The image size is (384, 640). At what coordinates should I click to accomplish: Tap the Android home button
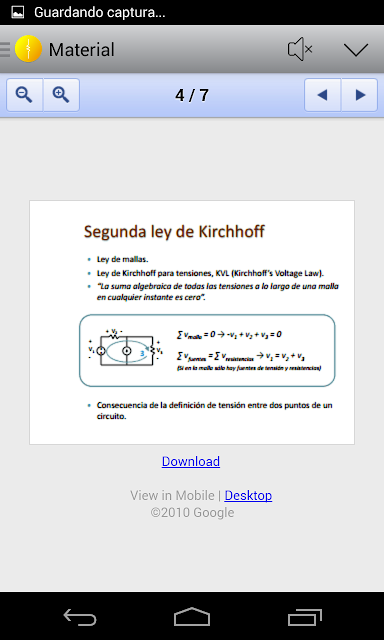pos(192,616)
